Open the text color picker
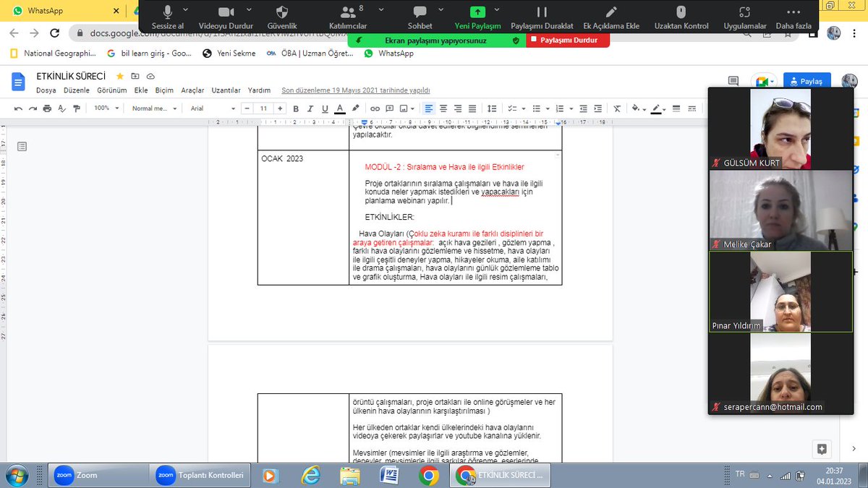 click(x=339, y=108)
